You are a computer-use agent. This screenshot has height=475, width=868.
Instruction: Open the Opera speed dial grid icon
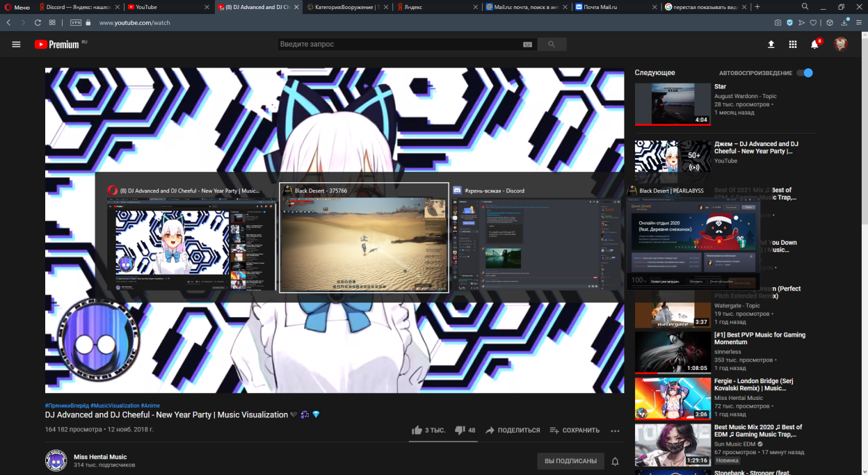pyautogui.click(x=52, y=22)
